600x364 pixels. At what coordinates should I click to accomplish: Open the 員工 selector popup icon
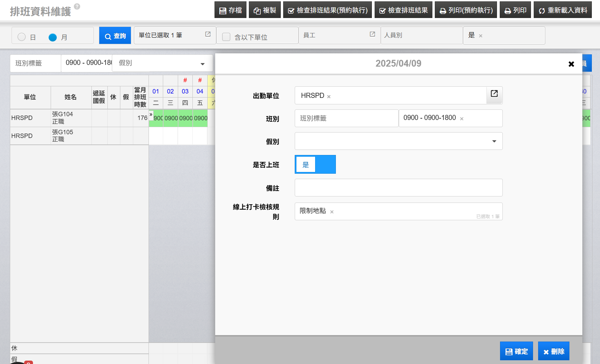click(372, 34)
